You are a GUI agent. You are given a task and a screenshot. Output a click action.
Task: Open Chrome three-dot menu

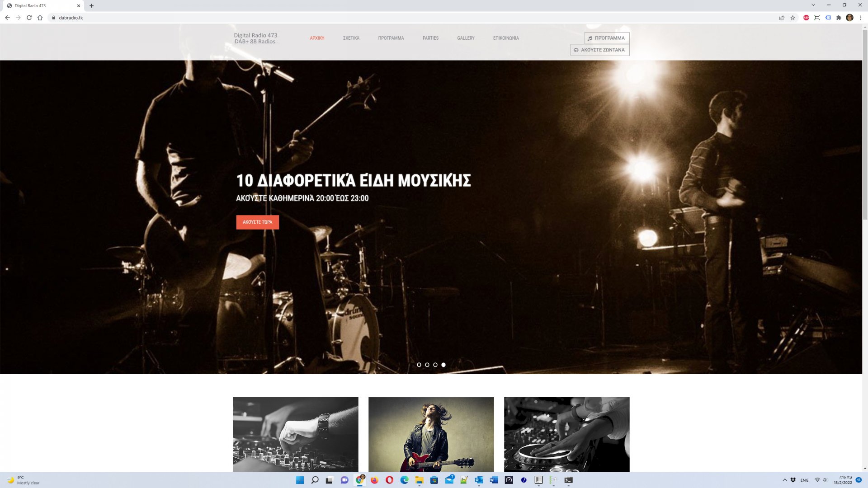tap(860, 18)
